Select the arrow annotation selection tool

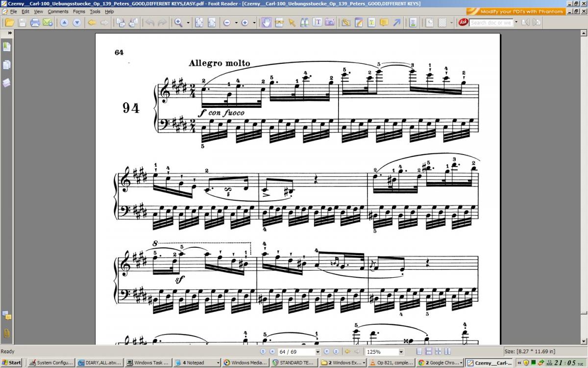point(292,23)
